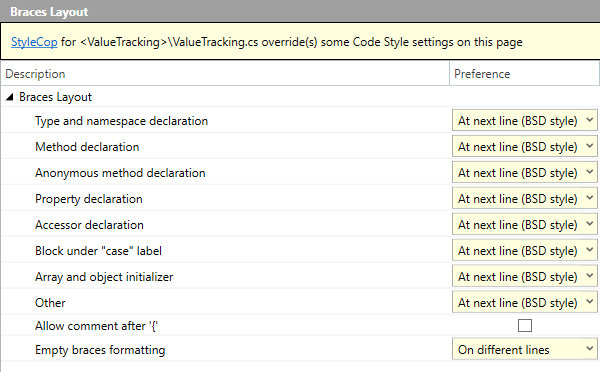Image resolution: width=600 pixels, height=372 pixels.
Task: Open Array and object initializer dropdown
Action: [x=525, y=277]
